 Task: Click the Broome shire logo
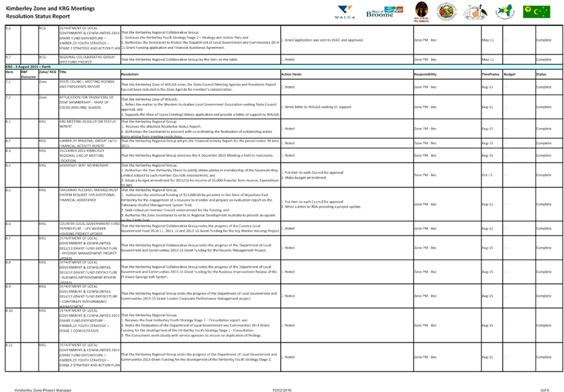(380, 12)
